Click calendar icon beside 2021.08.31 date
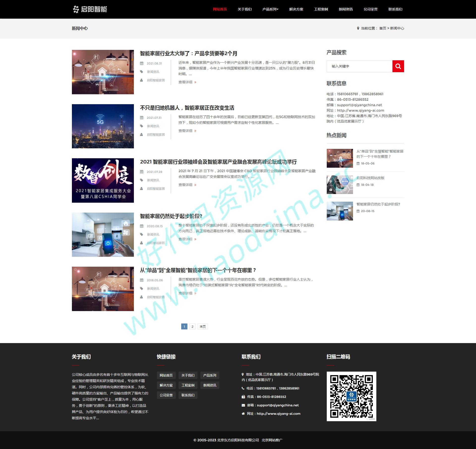This screenshot has width=476, height=449. (142, 63)
